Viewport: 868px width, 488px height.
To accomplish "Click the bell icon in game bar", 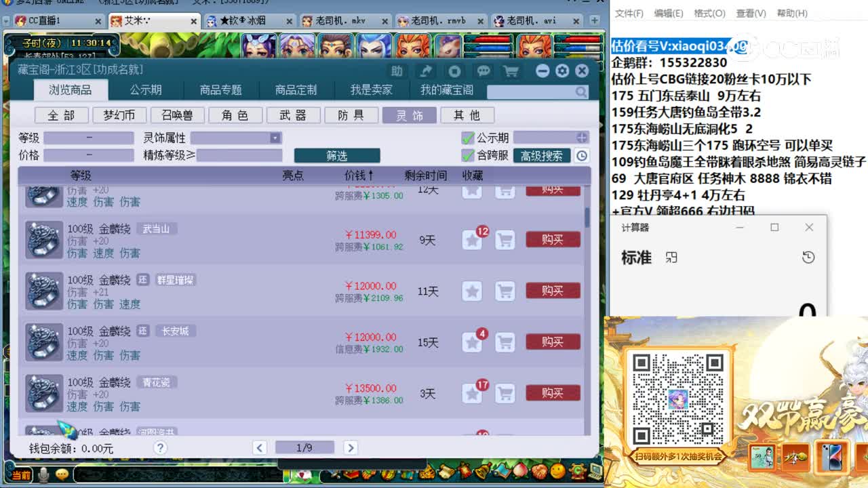I will 483,470.
